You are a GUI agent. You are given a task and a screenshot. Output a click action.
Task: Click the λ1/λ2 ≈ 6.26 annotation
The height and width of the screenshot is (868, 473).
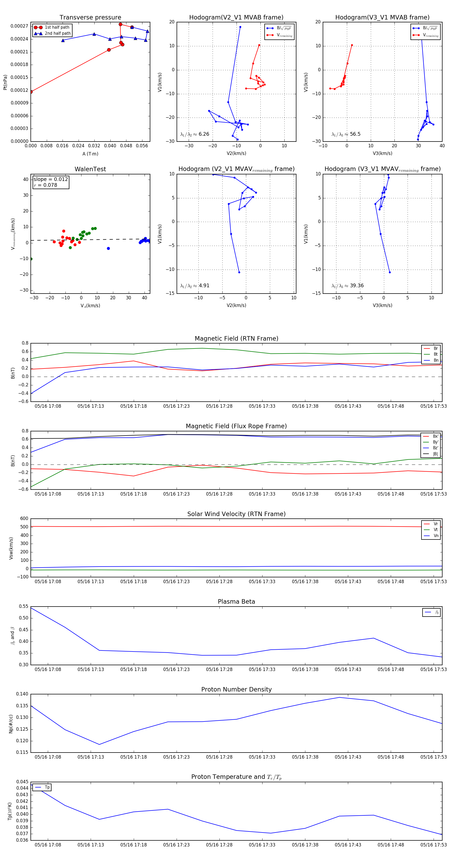point(194,134)
